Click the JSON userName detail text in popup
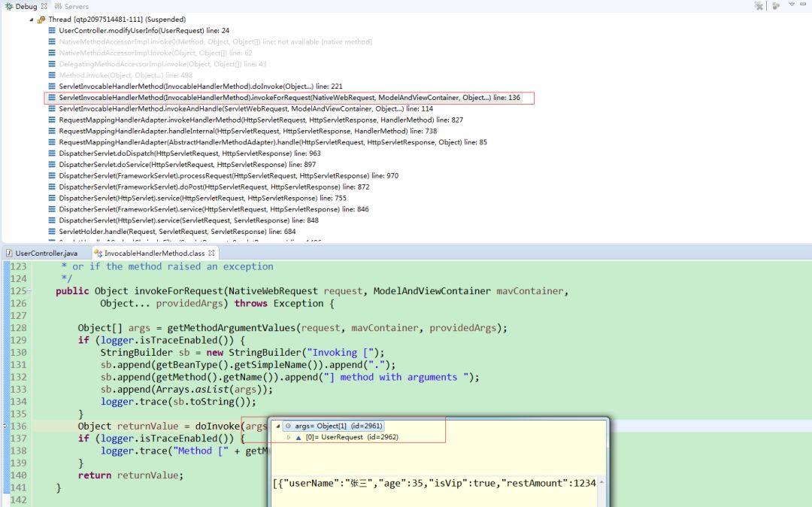 434,483
